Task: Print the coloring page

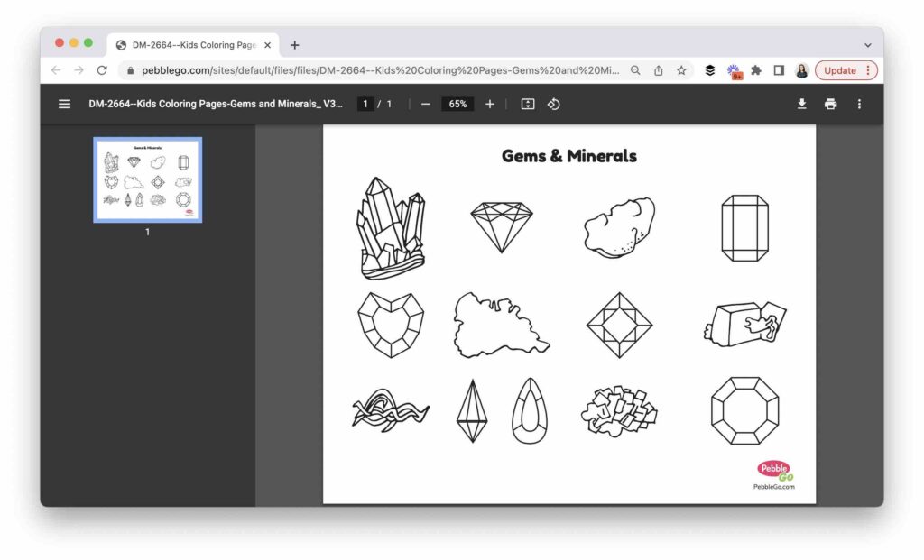Action: [x=830, y=104]
